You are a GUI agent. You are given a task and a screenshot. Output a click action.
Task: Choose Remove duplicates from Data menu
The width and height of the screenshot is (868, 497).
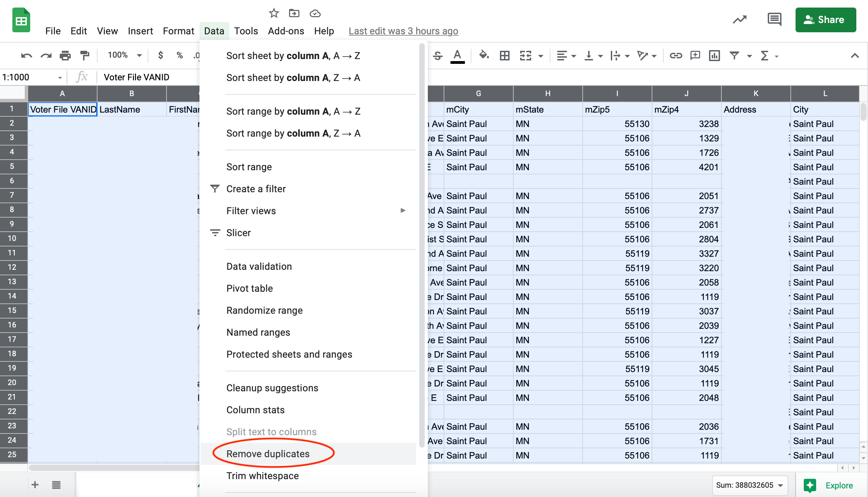(268, 454)
